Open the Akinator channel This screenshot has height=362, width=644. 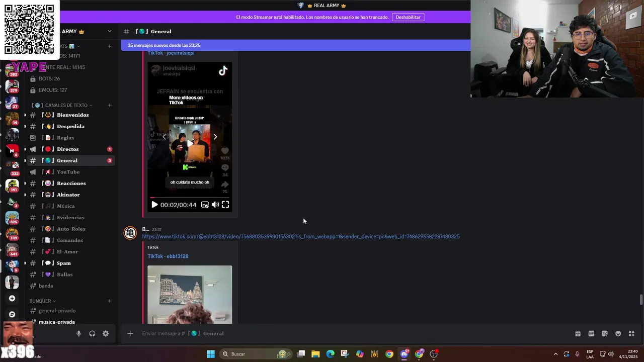(71, 195)
